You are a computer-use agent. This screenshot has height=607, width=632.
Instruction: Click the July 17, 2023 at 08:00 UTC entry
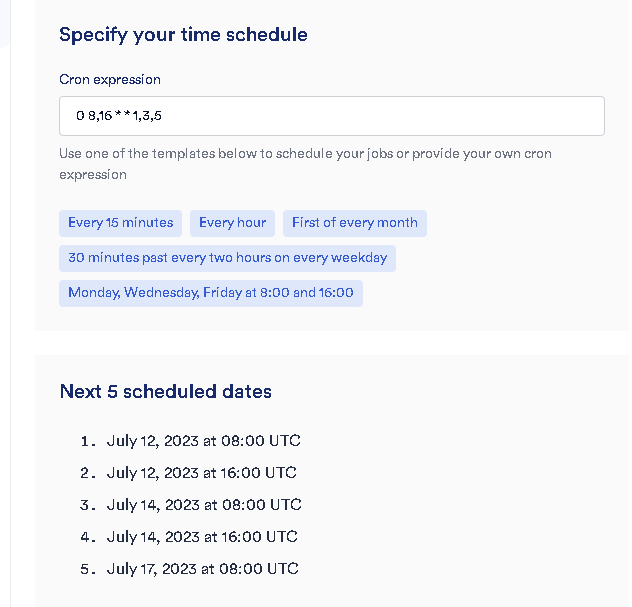(202, 569)
